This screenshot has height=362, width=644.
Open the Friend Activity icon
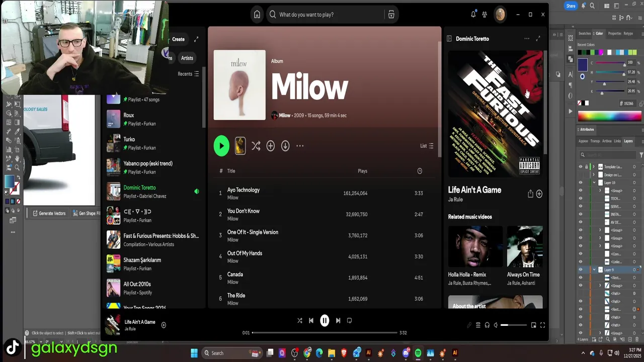[485, 15]
